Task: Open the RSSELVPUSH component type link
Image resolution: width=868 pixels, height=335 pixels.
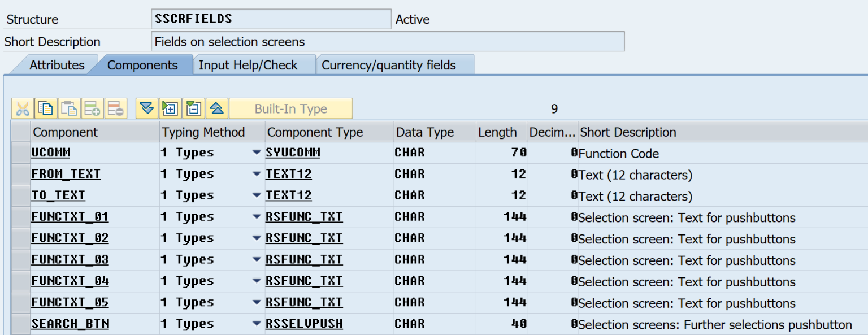Action: pyautogui.click(x=304, y=323)
